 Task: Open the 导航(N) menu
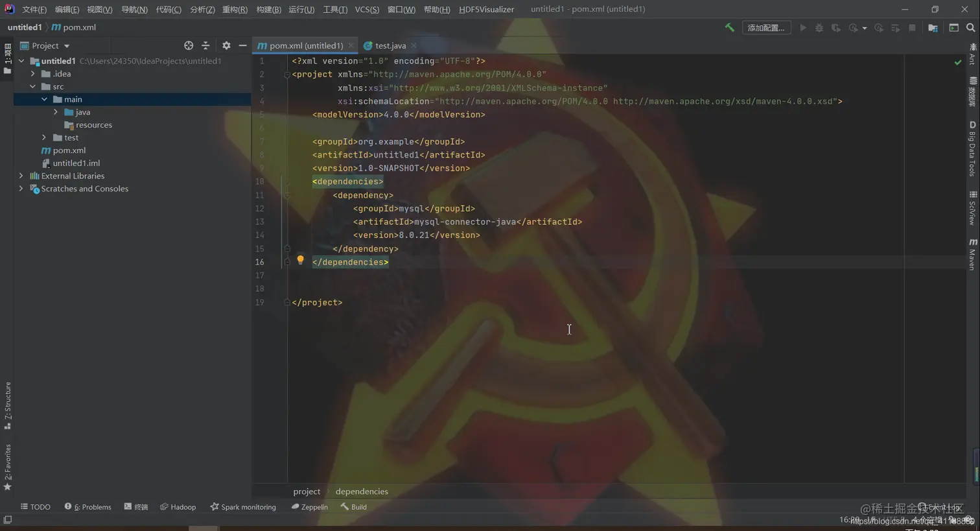point(134,9)
